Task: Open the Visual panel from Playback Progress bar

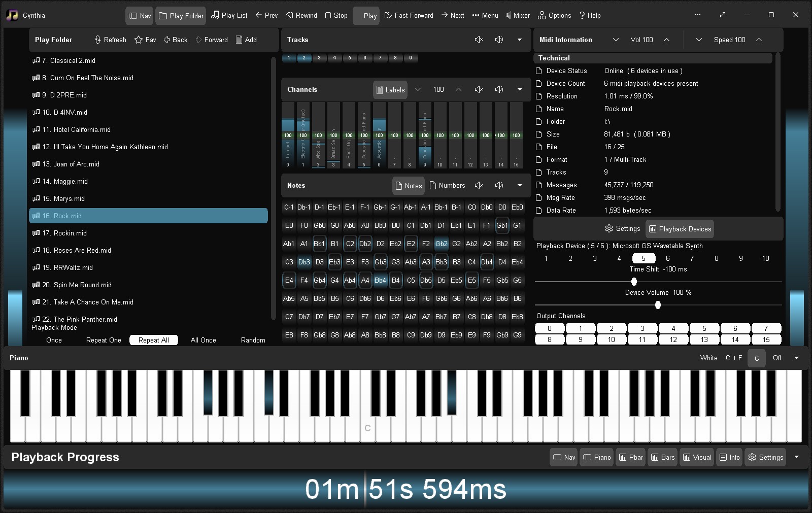Action: [696, 457]
